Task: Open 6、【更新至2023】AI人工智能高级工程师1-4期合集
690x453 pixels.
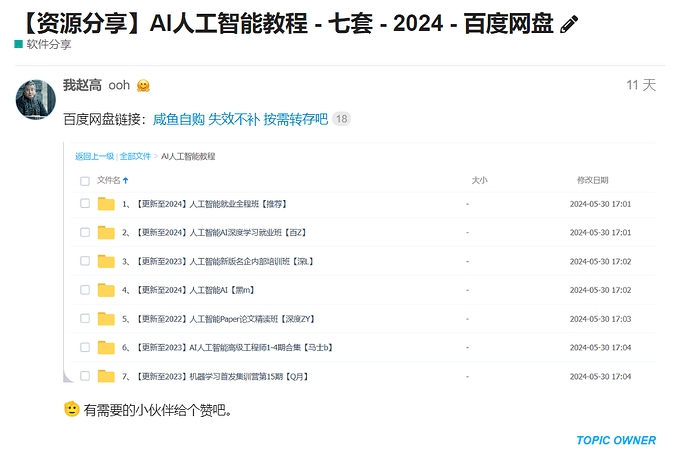Action: coord(228,348)
